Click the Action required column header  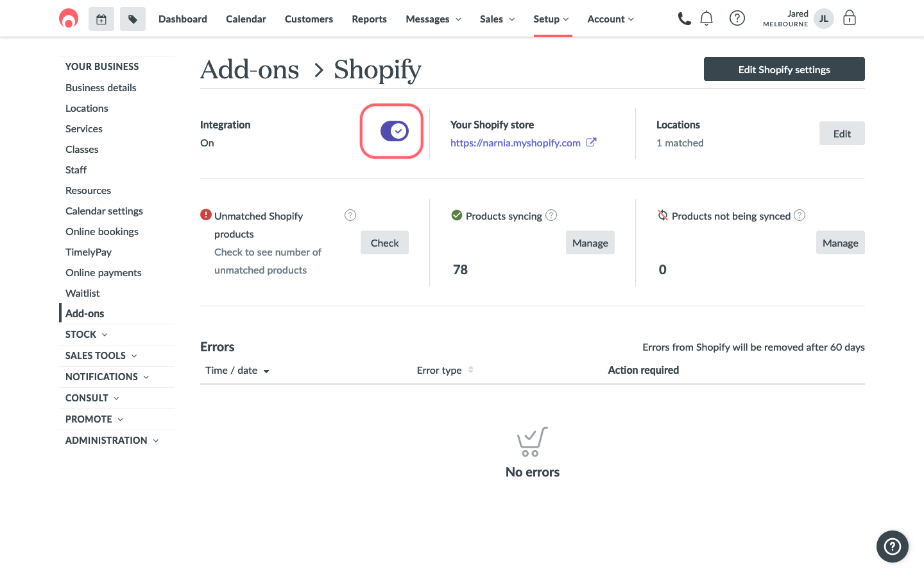[x=644, y=371]
